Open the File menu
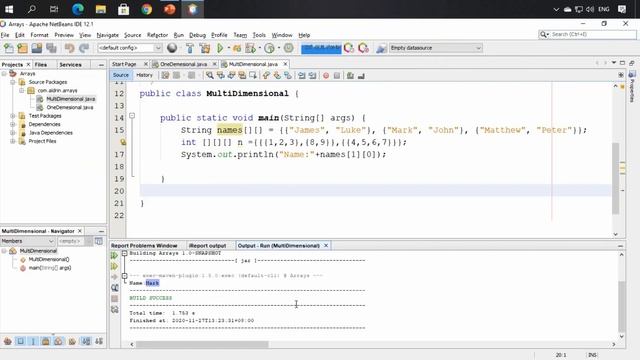 click(5, 35)
